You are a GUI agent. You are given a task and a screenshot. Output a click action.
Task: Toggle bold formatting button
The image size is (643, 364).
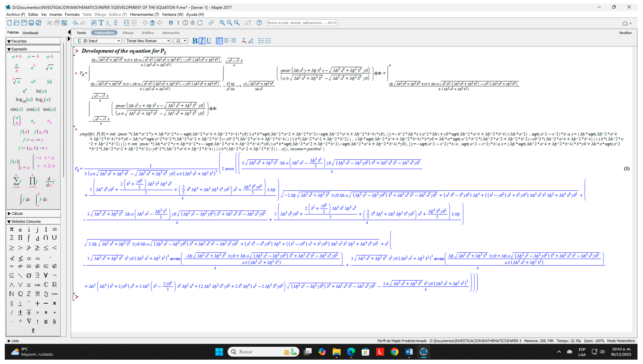(x=195, y=41)
